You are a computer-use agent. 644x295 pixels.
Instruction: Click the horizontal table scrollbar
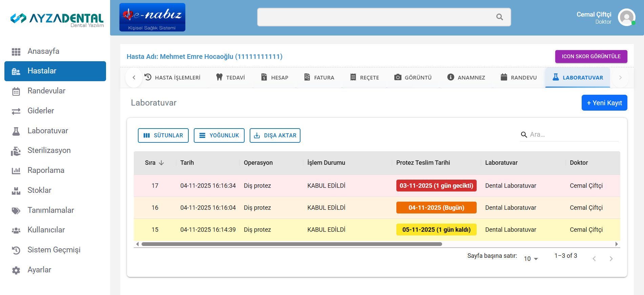pos(291,244)
